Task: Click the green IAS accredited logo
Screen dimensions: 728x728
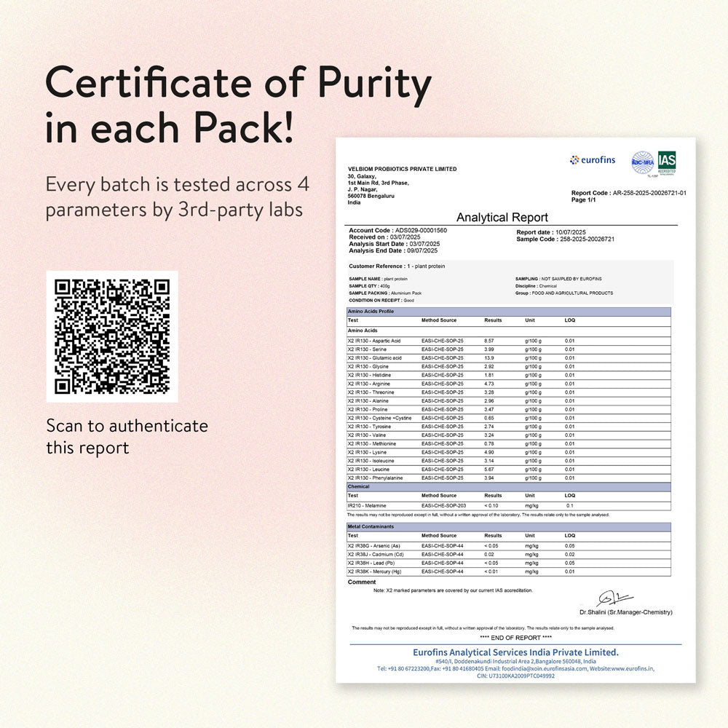Action: [x=666, y=162]
